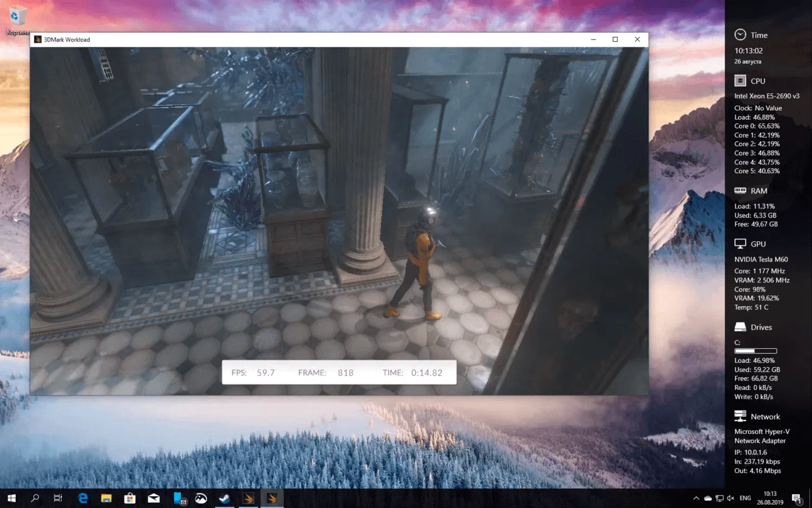Click the 'Core: 1 177 MHz' line
Screen dimensions: 812x508
click(759, 271)
